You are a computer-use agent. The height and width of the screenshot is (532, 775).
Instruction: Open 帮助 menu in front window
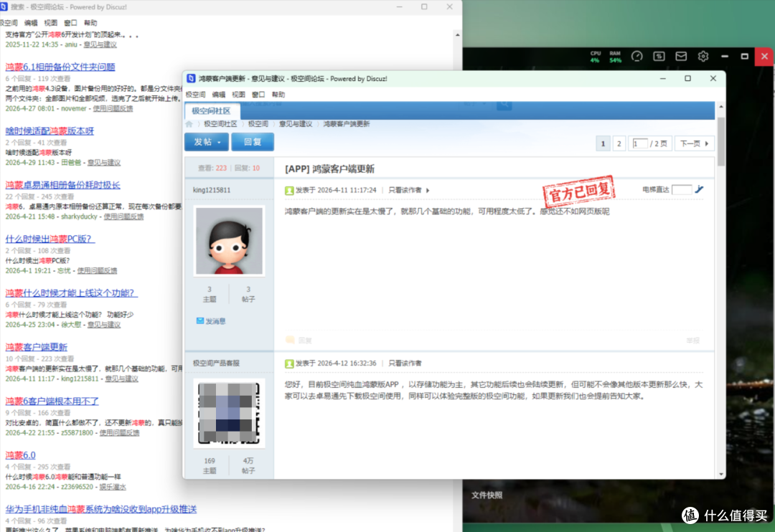(x=278, y=95)
